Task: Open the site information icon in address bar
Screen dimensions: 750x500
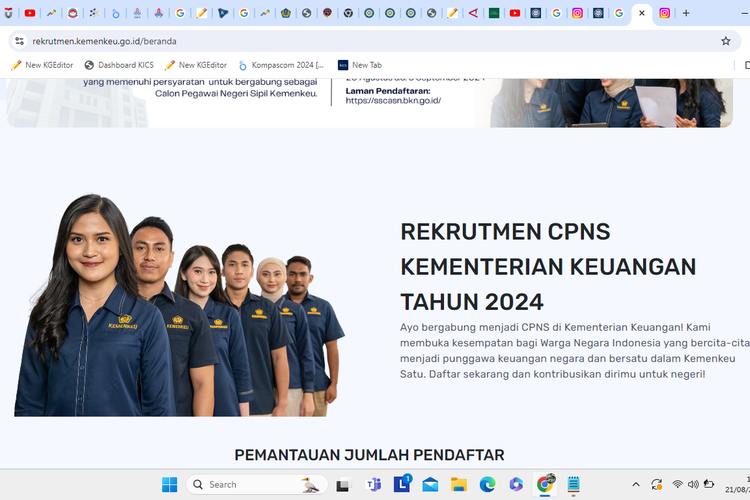Action: point(19,41)
